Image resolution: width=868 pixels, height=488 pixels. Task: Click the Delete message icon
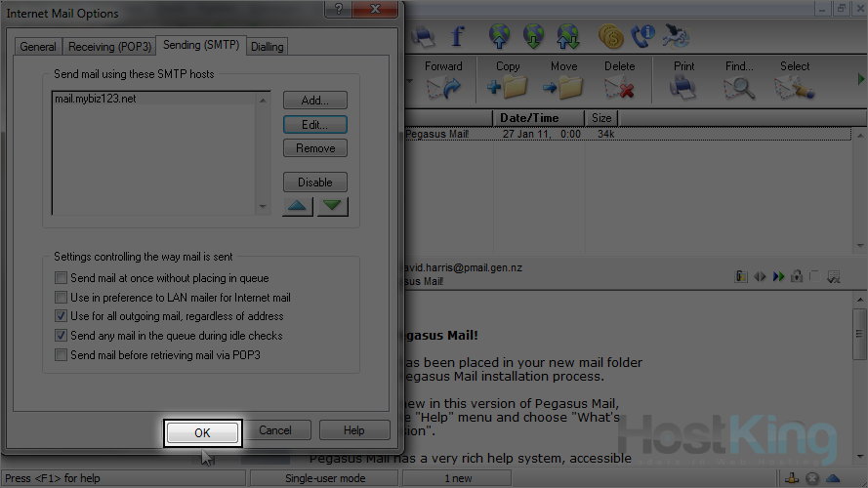[619, 88]
